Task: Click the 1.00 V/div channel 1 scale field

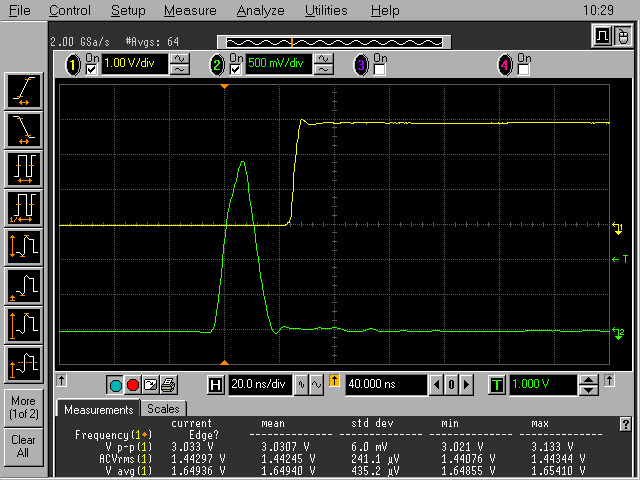Action: click(134, 64)
